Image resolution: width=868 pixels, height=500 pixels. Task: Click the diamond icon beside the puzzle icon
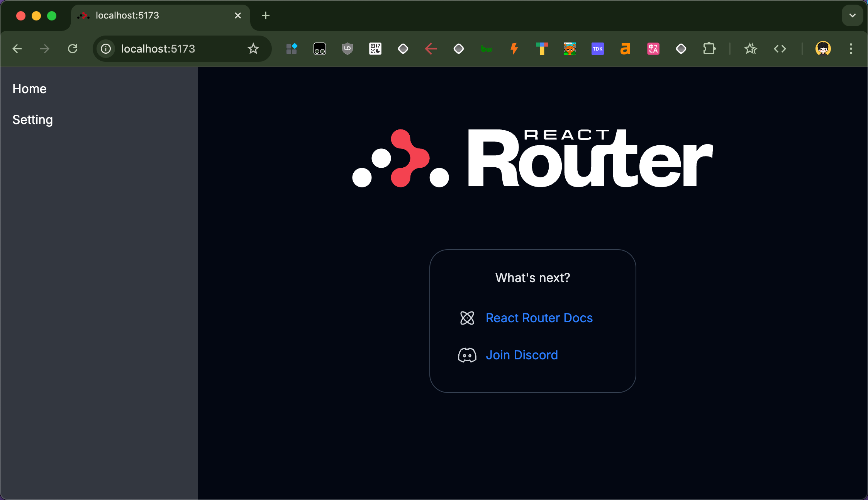click(681, 49)
